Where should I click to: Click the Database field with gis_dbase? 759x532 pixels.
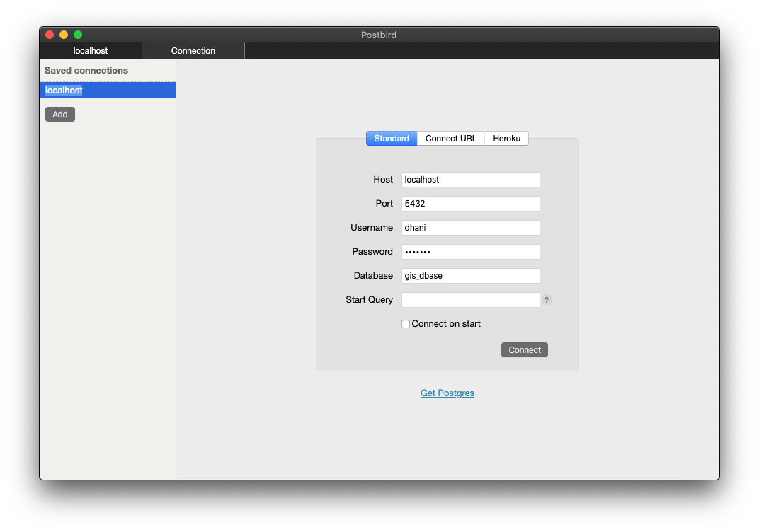click(470, 276)
